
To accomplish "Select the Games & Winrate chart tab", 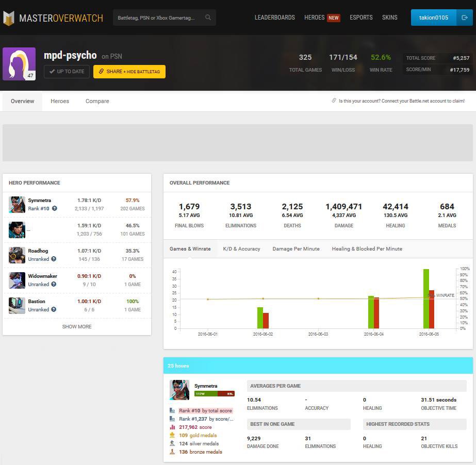I will click(190, 248).
